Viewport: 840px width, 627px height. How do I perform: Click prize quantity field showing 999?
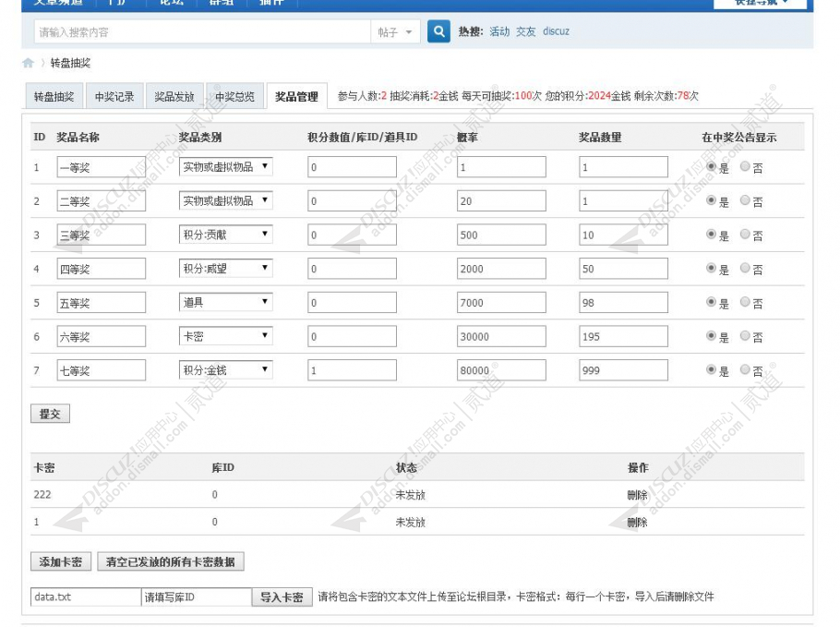624,370
